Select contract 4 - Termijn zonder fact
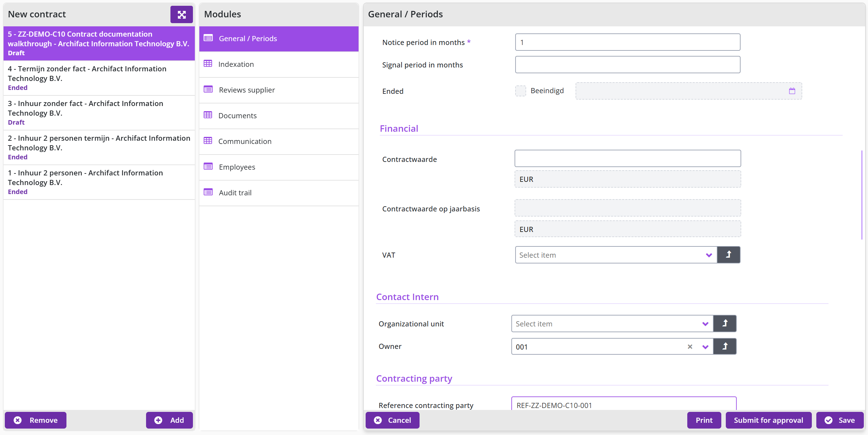 point(99,78)
